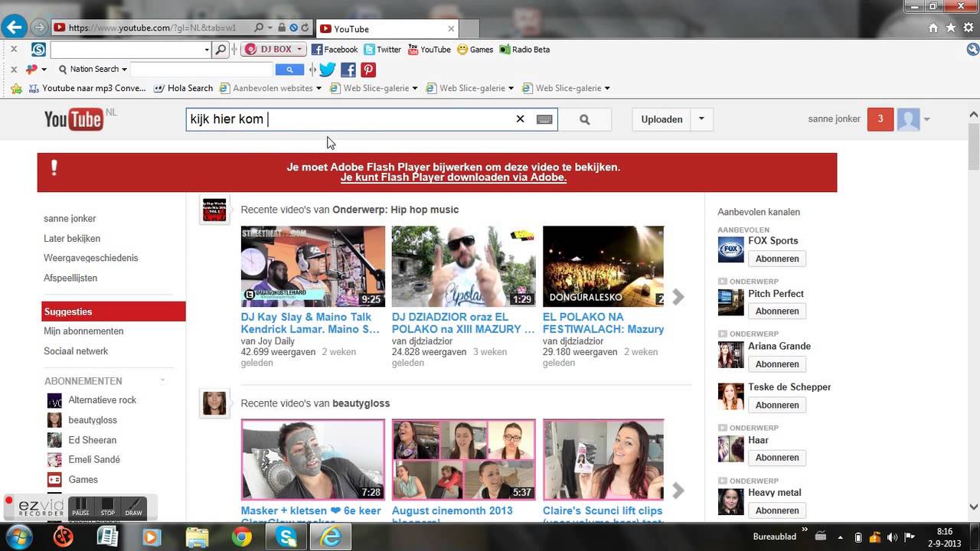Clear the search text with the X icon
The height and width of the screenshot is (551, 980).
point(520,119)
